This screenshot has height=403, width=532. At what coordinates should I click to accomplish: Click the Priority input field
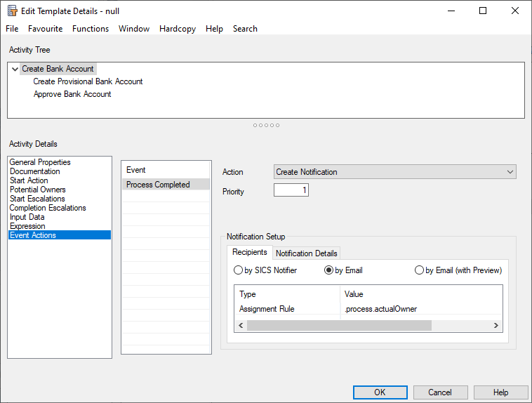click(x=291, y=190)
